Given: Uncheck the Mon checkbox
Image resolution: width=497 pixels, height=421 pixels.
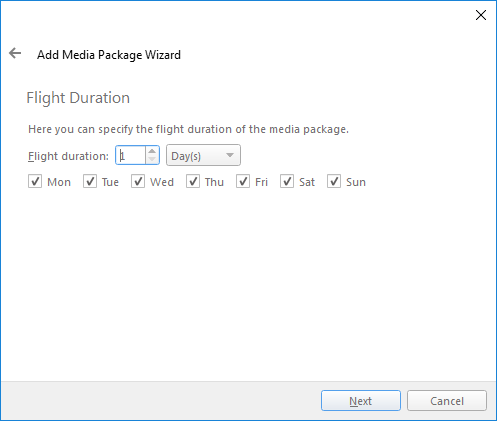Looking at the screenshot, I should tap(35, 182).
